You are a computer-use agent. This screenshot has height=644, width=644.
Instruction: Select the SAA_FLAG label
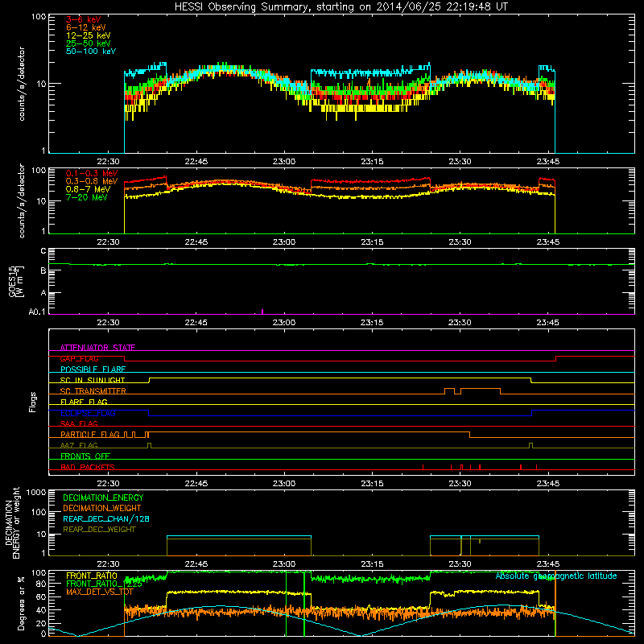tap(79, 423)
